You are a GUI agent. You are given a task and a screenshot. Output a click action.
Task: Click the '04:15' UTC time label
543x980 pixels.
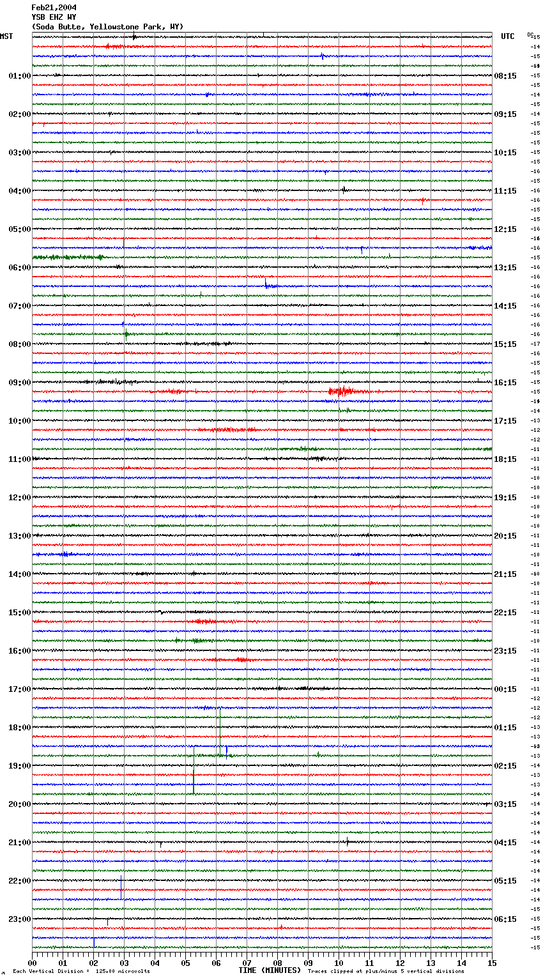click(505, 843)
